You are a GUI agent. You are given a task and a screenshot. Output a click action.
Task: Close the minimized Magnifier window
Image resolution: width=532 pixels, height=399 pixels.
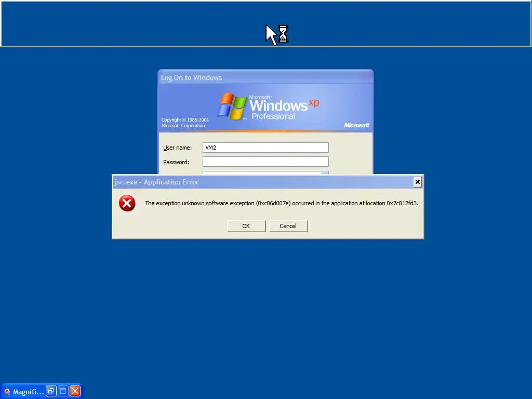[x=75, y=391]
